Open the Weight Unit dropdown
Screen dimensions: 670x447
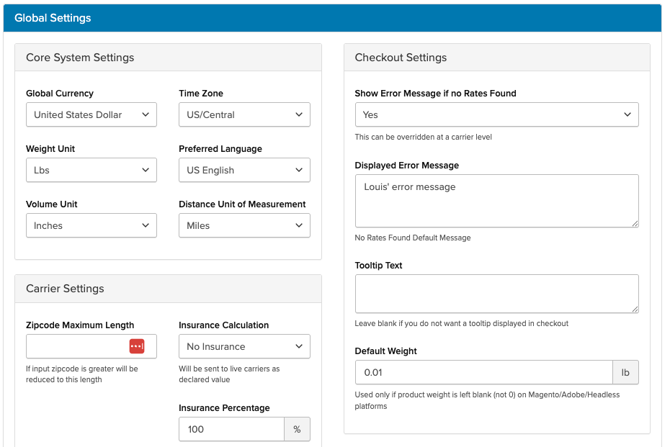[x=91, y=170]
